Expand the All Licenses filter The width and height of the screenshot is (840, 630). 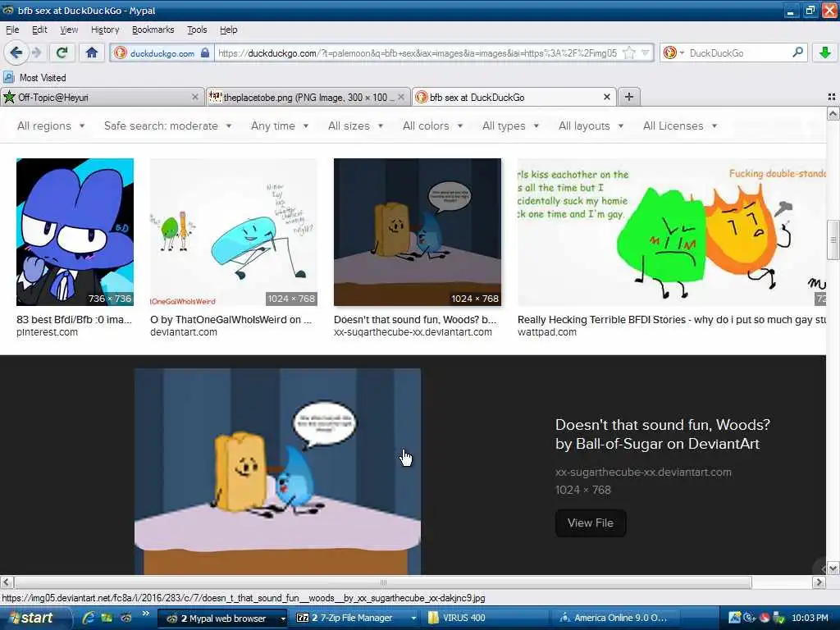(680, 126)
